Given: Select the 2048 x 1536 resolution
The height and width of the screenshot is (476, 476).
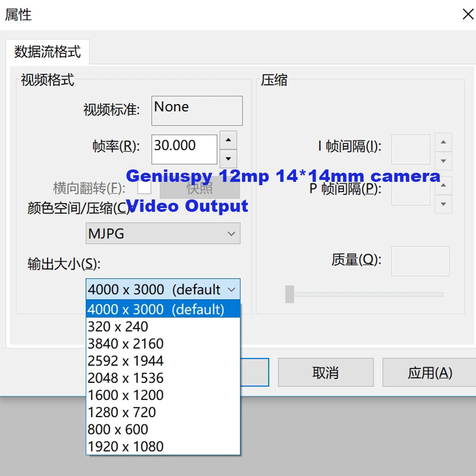Looking at the screenshot, I should 163,378.
